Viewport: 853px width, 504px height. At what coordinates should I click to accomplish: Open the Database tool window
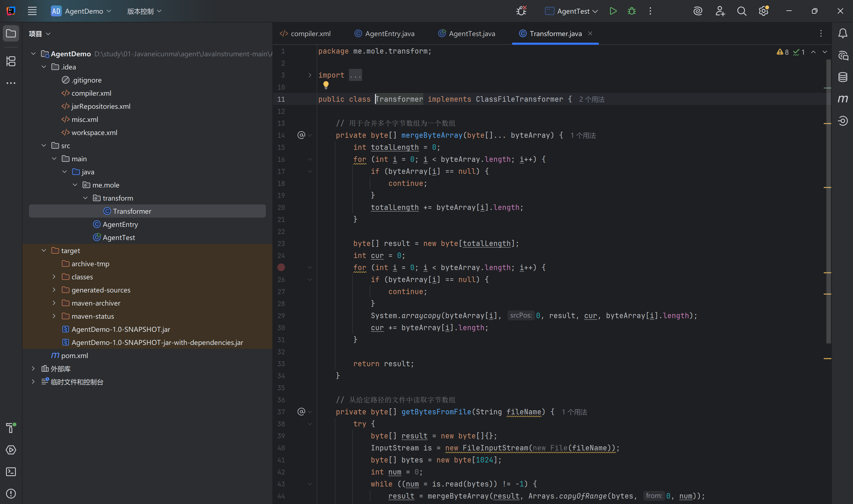pyautogui.click(x=842, y=77)
